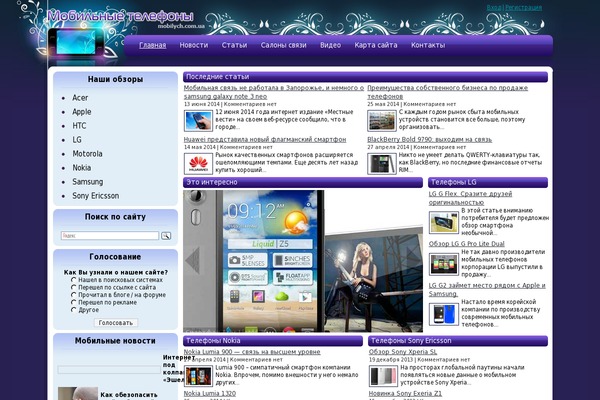The width and height of the screenshot is (600, 400).
Task: Open 'Обзор Sony Xperia SL' link
Action: coord(403,352)
